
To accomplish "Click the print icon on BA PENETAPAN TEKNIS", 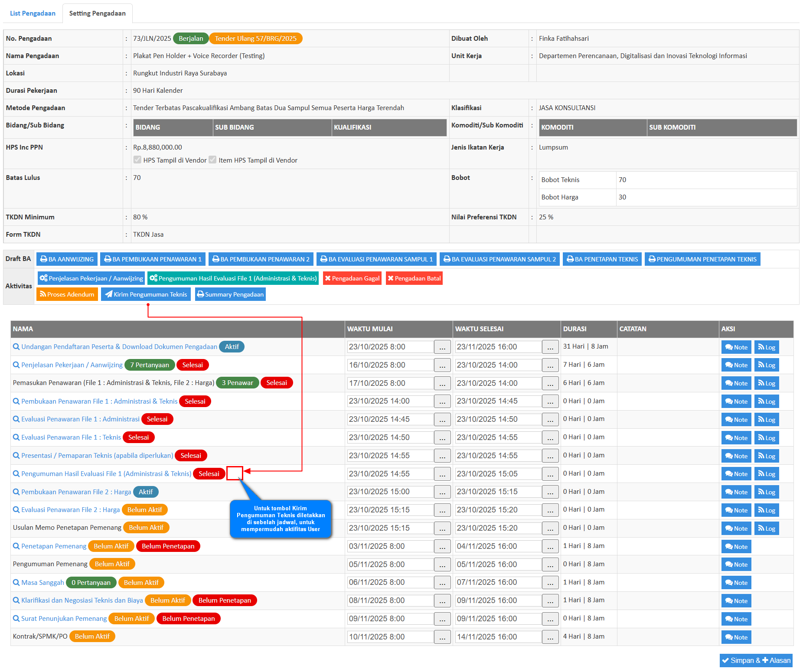I will 570,259.
